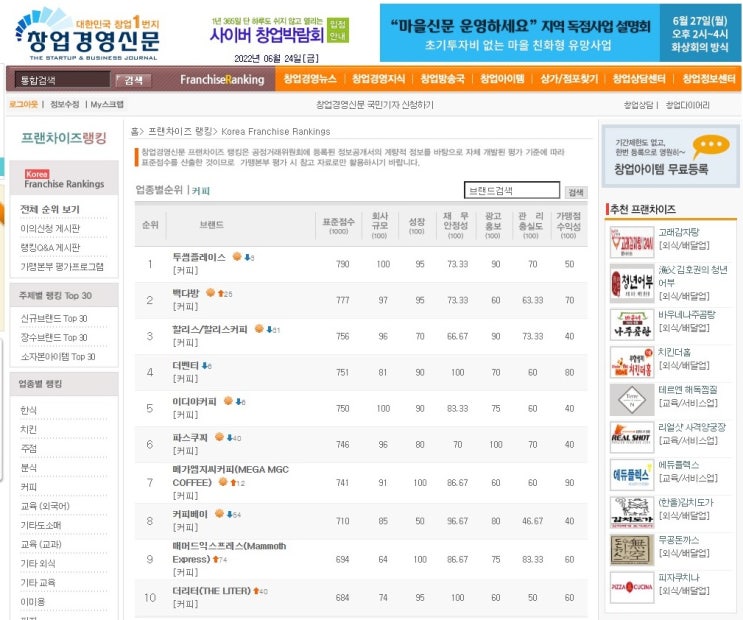Screen dimensions: 743x620
Task: Click 창업경영신문 국민기자 신청하기 link
Action: coord(375,105)
